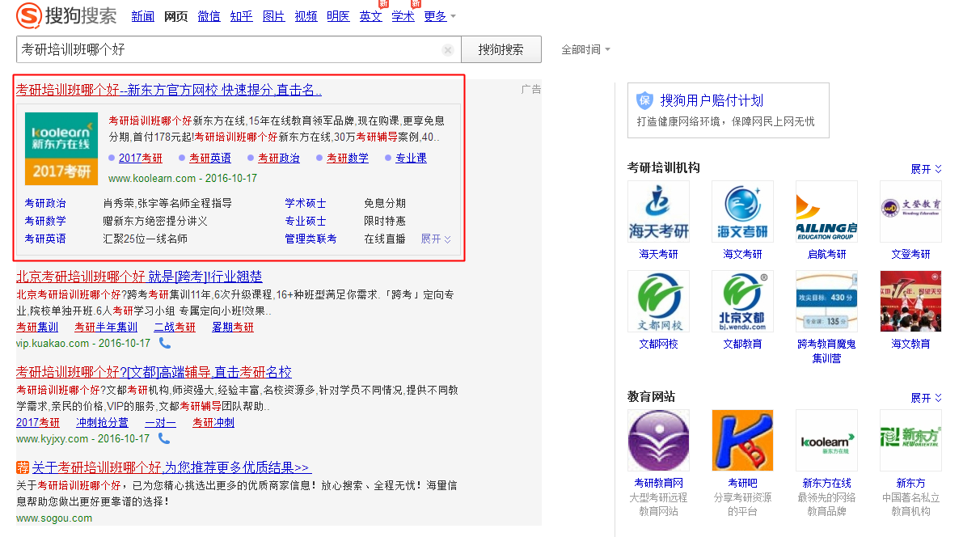This screenshot has height=537, width=980.
Task: Follow the 2017考研 link in the ad
Action: [141, 158]
